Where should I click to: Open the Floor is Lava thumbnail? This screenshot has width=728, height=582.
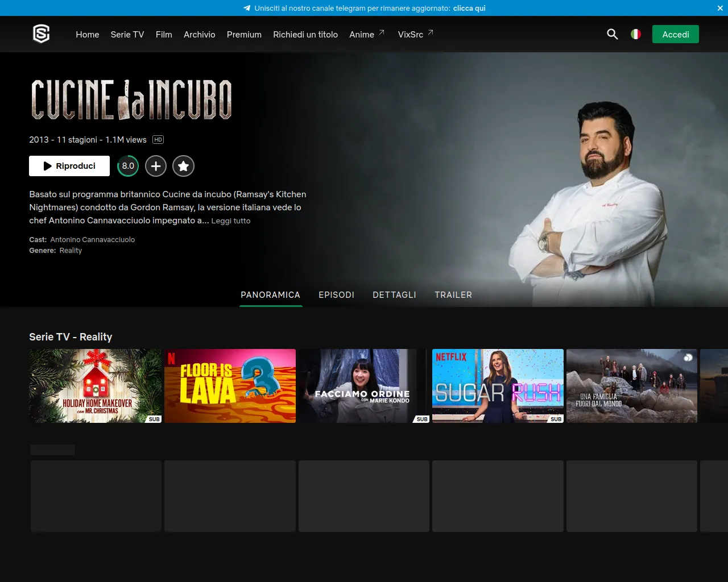230,386
